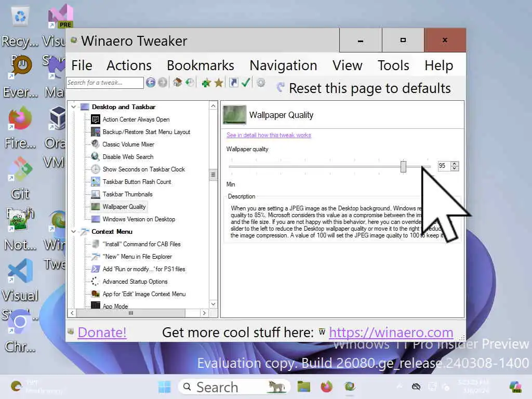Screen dimensions: 532x399
Task: Open Recycle Bin desktop icon
Action: point(20,17)
